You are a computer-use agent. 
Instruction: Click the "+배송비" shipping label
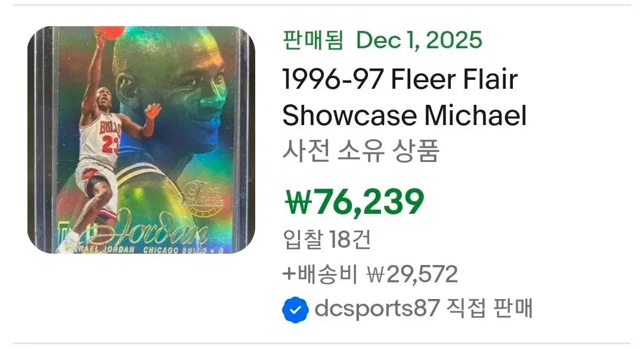(x=320, y=274)
